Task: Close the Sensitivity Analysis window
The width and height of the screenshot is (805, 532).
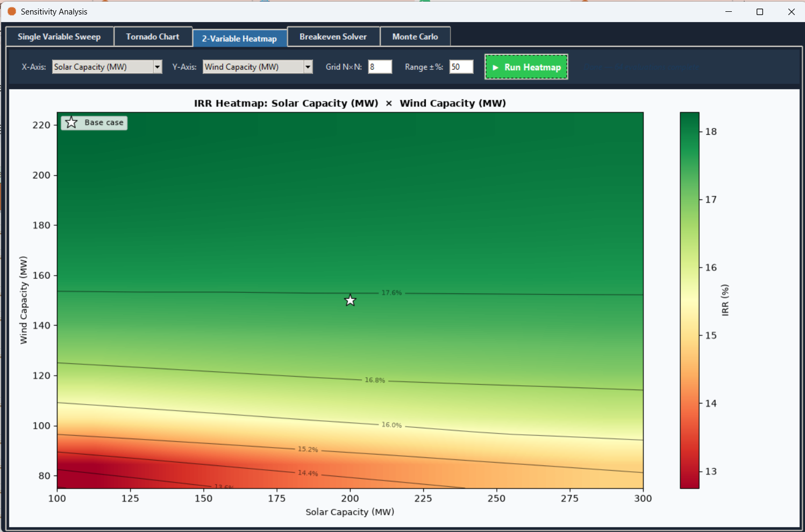Action: 791,11
